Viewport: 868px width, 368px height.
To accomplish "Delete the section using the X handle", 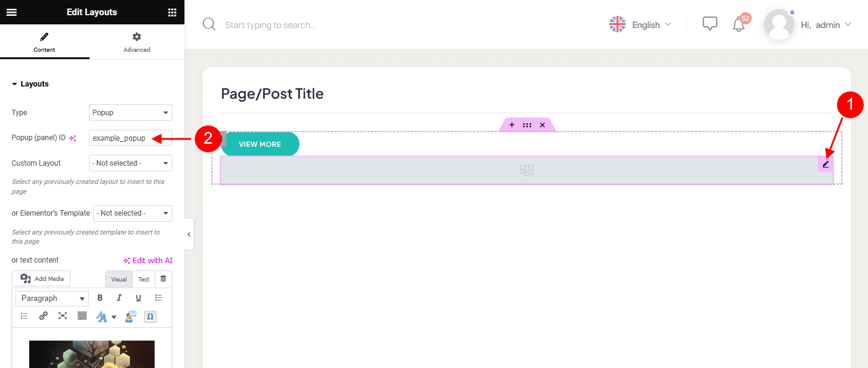I will pos(542,125).
